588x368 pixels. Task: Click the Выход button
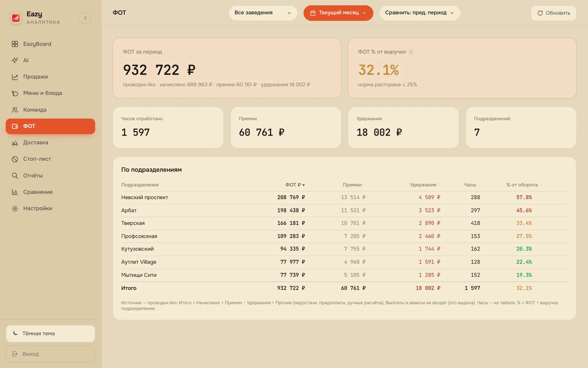click(50, 354)
